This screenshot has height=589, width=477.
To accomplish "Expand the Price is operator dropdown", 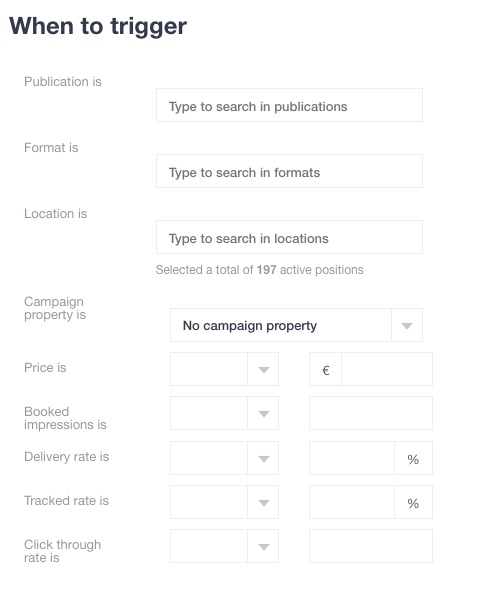I will tap(224, 369).
